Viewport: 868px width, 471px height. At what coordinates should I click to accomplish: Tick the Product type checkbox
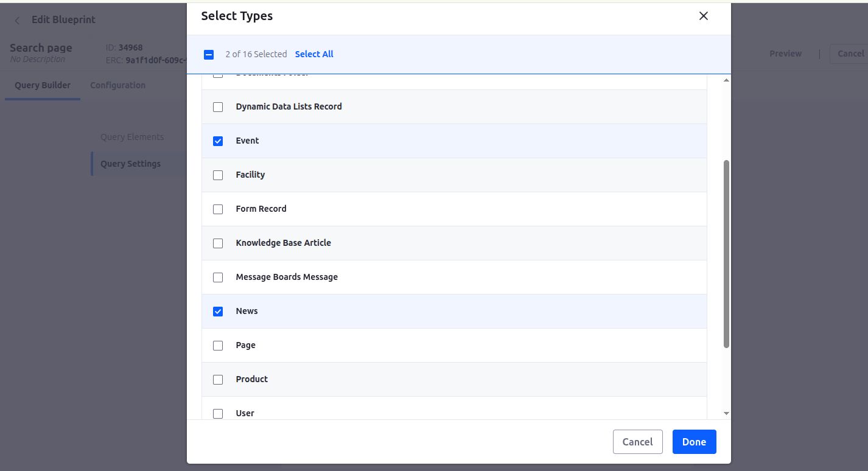point(218,380)
